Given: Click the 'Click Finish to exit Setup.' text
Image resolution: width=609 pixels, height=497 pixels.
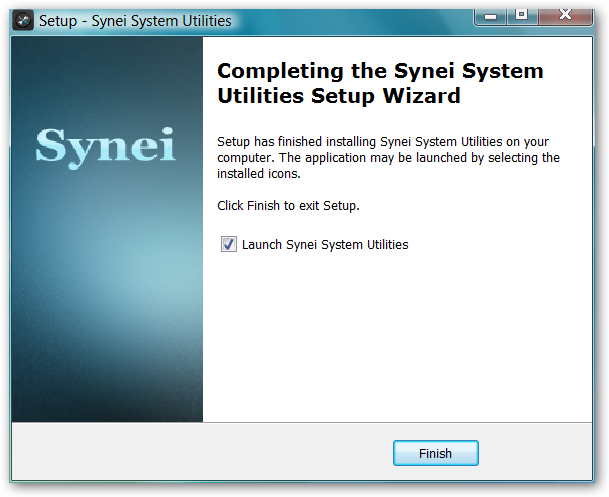Looking at the screenshot, I should coord(288,205).
